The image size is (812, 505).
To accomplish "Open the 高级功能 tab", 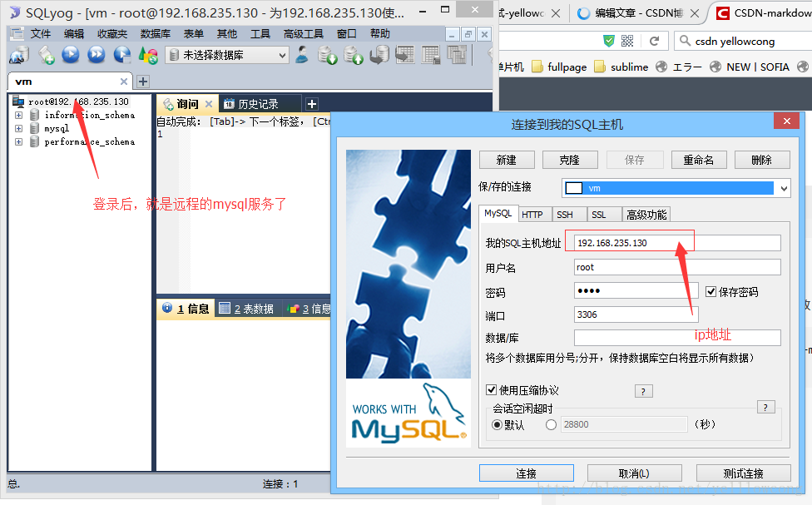I will click(646, 215).
